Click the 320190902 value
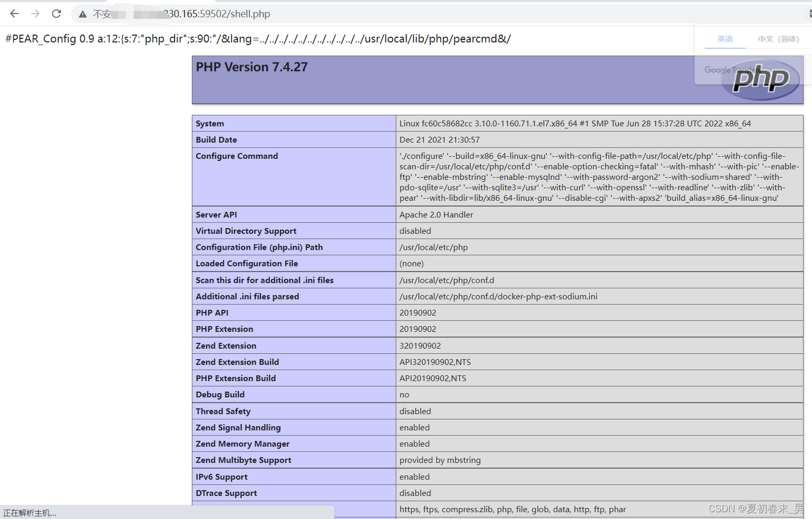The height and width of the screenshot is (519, 812). point(420,346)
